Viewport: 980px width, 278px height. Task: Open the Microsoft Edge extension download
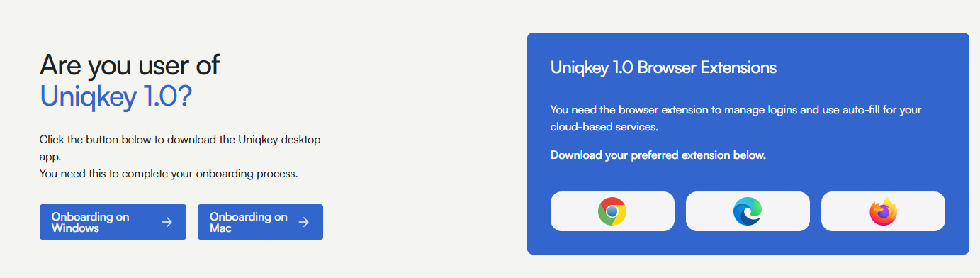(x=748, y=211)
